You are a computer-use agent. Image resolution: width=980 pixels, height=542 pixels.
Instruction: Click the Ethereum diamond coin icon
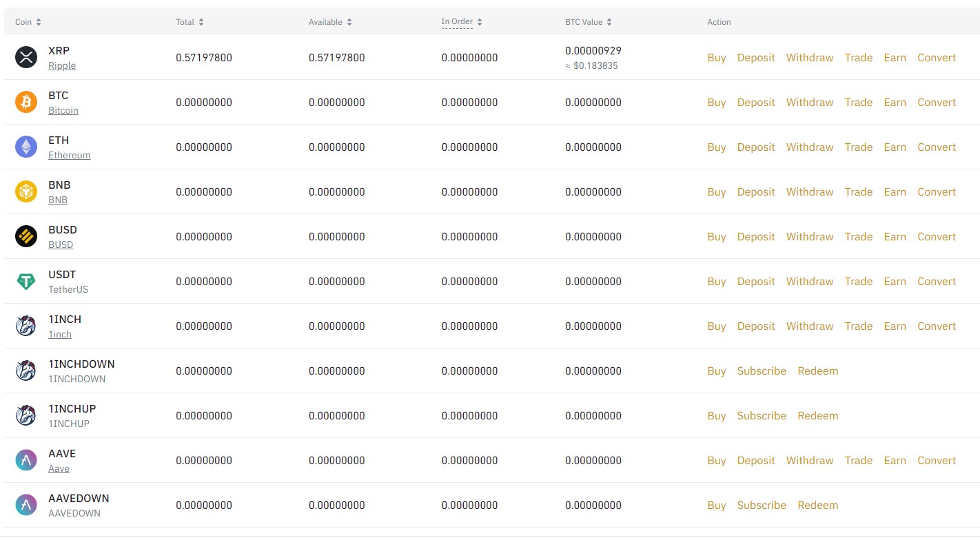(26, 147)
